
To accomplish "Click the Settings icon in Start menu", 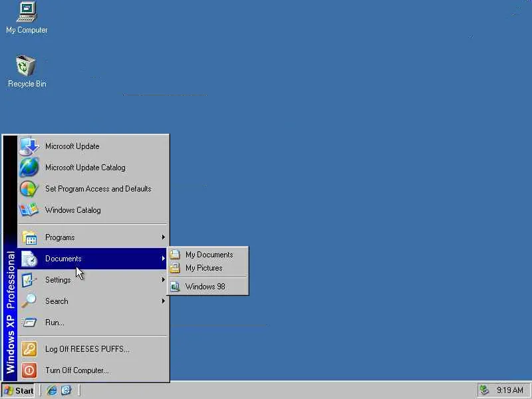I will (29, 280).
